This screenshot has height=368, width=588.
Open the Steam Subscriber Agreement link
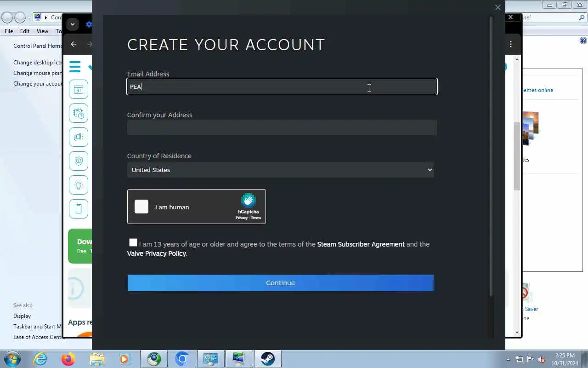pos(361,244)
